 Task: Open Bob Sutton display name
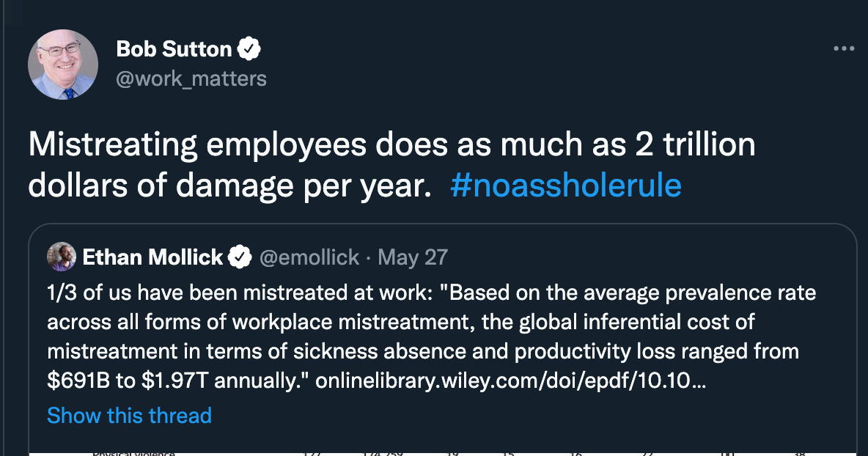pos(174,49)
